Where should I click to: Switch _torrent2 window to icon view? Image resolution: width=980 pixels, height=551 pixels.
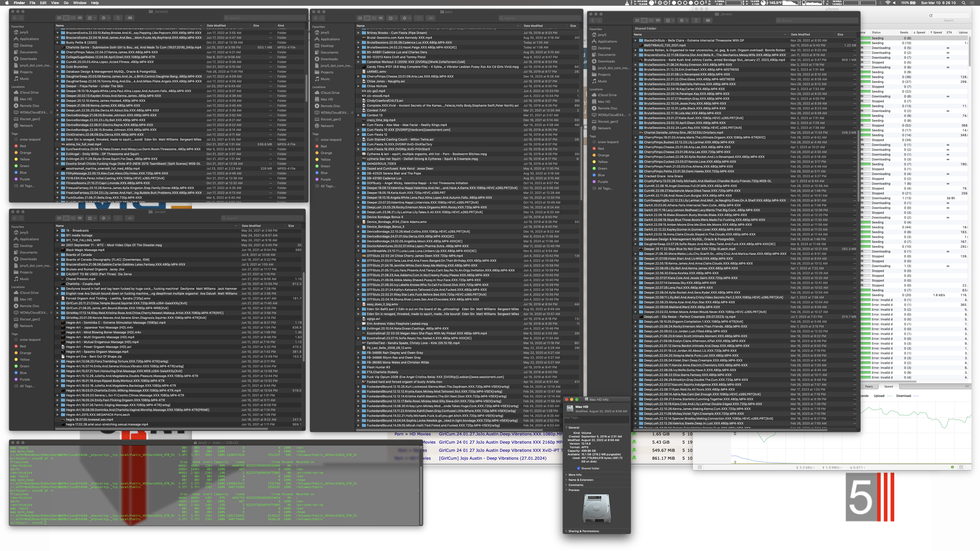pos(59,18)
